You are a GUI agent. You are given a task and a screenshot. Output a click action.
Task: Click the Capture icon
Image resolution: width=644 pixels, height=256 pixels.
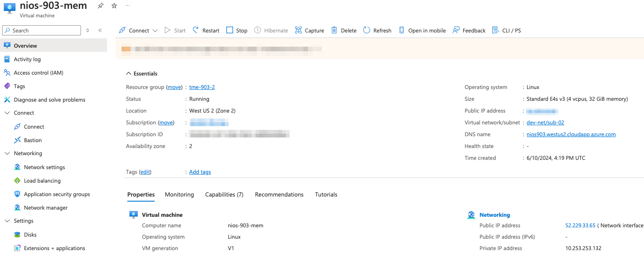tap(298, 30)
